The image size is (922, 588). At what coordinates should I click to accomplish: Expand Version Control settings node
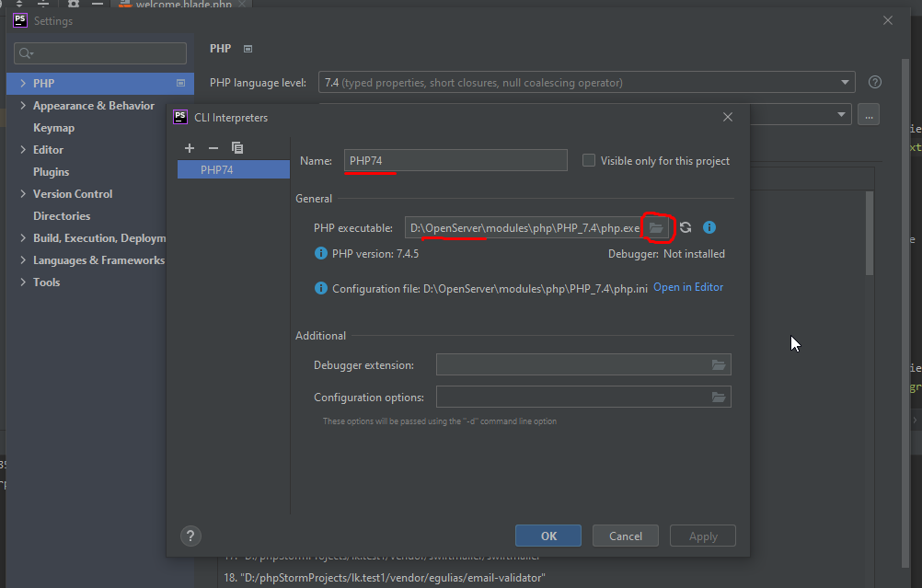23,193
